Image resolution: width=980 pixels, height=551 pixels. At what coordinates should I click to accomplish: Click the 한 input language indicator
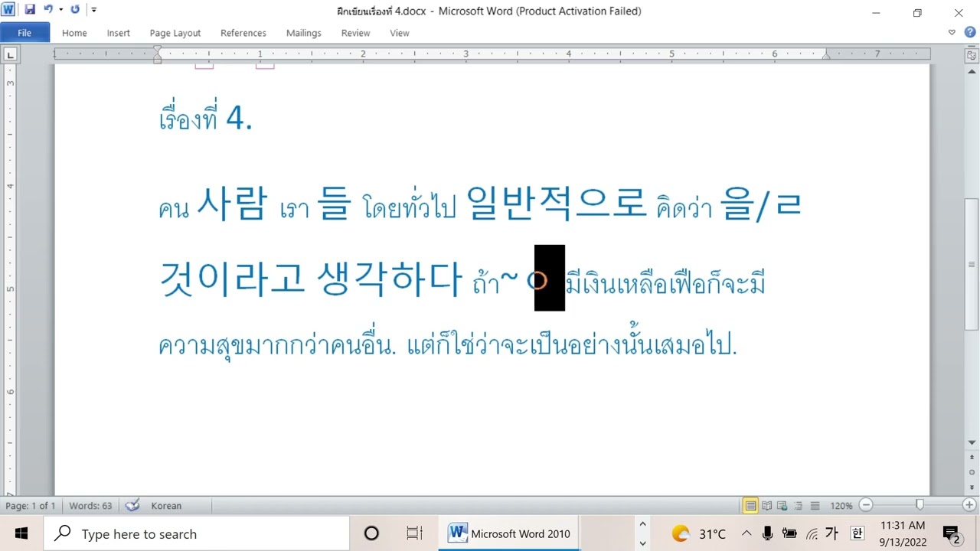pyautogui.click(x=857, y=533)
